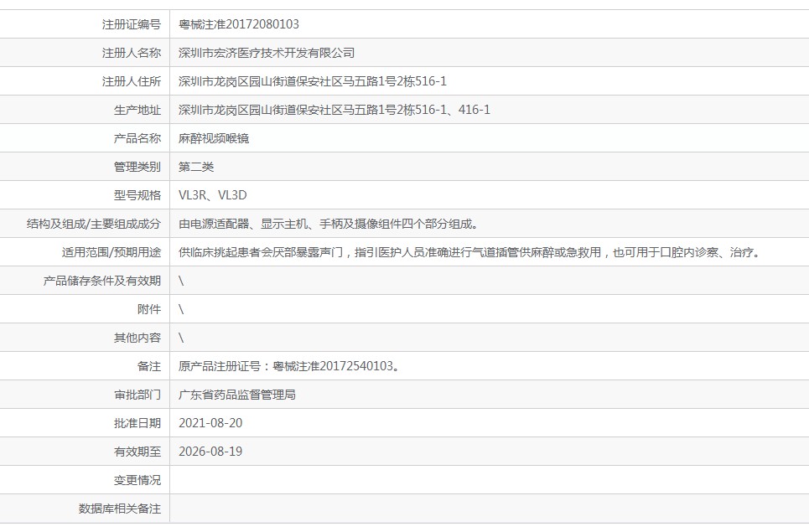Select the 其他内容 label
Screen dimensions: 809x532
[137, 338]
